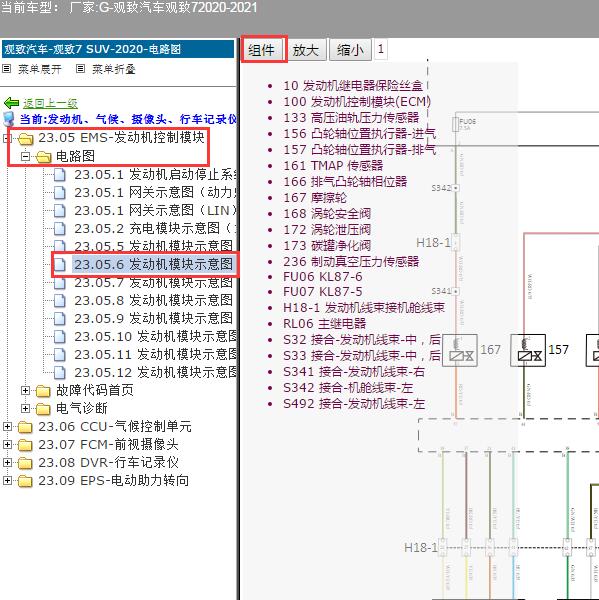Click the 组件 (components) button
Image resolution: width=599 pixels, height=600 pixels.
click(x=264, y=50)
